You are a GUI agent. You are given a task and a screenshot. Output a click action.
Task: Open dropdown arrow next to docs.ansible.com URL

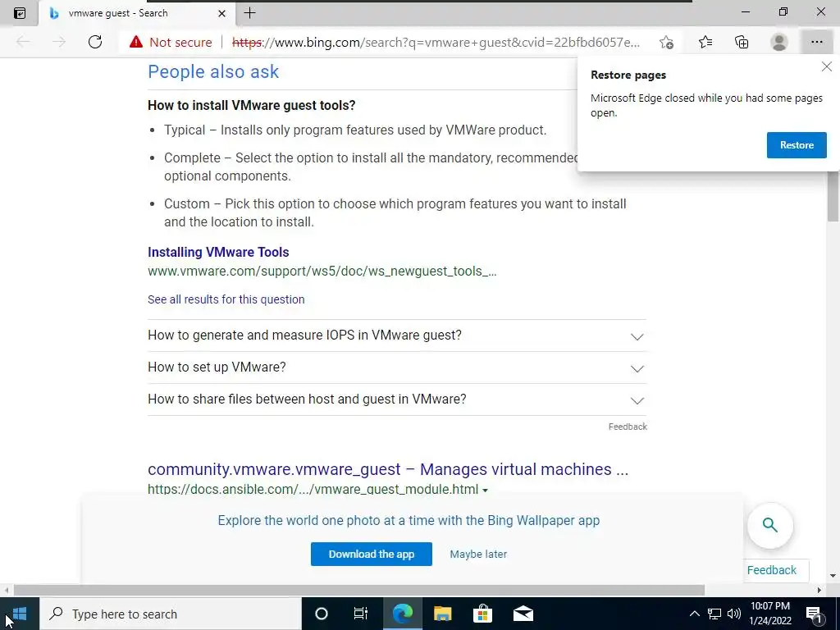click(x=485, y=491)
